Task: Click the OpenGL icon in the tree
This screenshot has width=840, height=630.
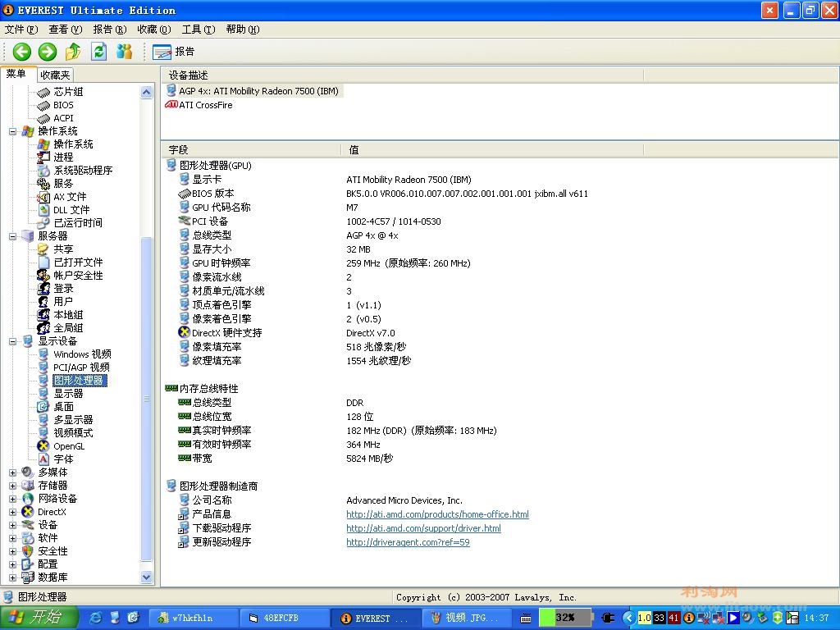Action: [x=43, y=446]
